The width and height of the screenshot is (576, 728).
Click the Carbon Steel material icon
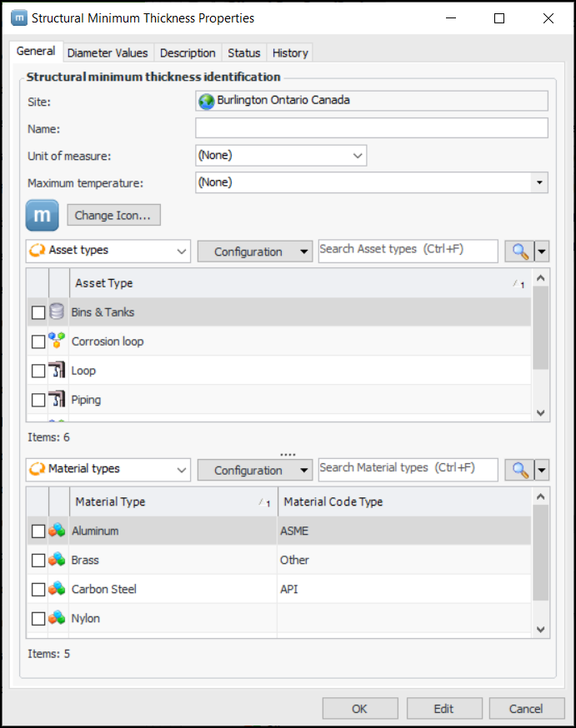(x=57, y=589)
